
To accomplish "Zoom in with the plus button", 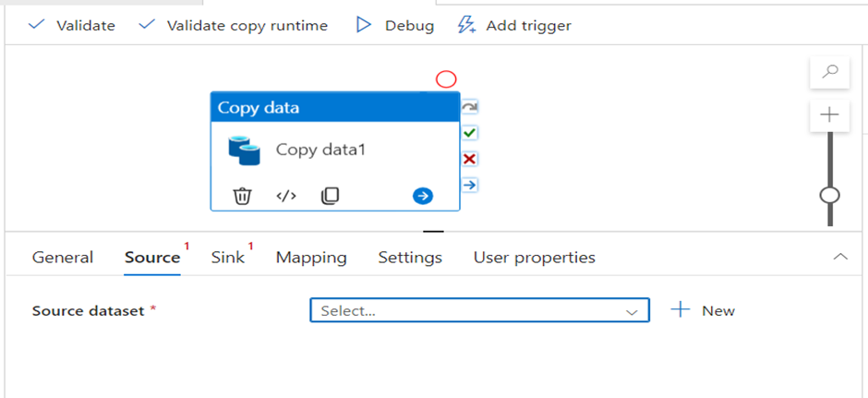I will tap(829, 115).
